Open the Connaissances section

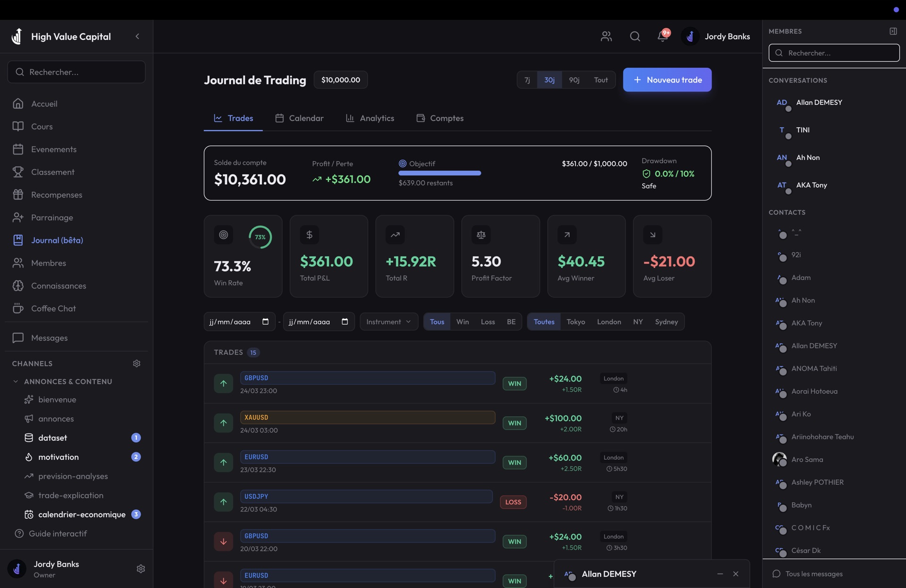click(58, 286)
